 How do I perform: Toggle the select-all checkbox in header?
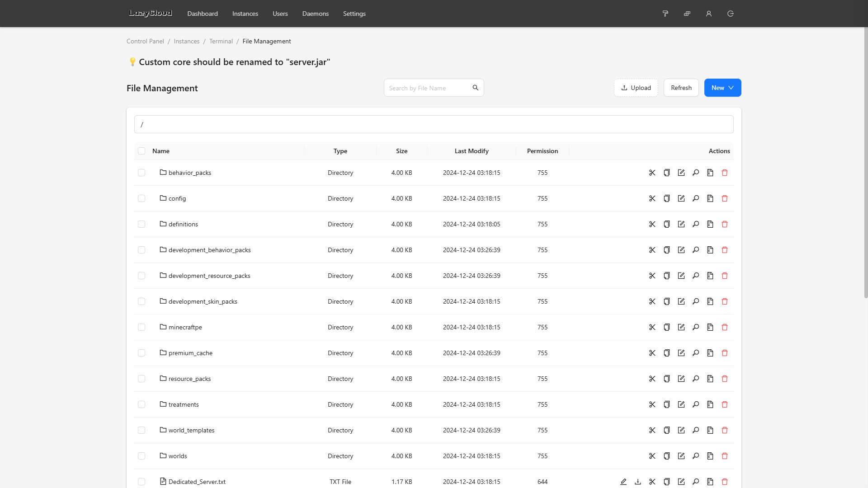142,151
